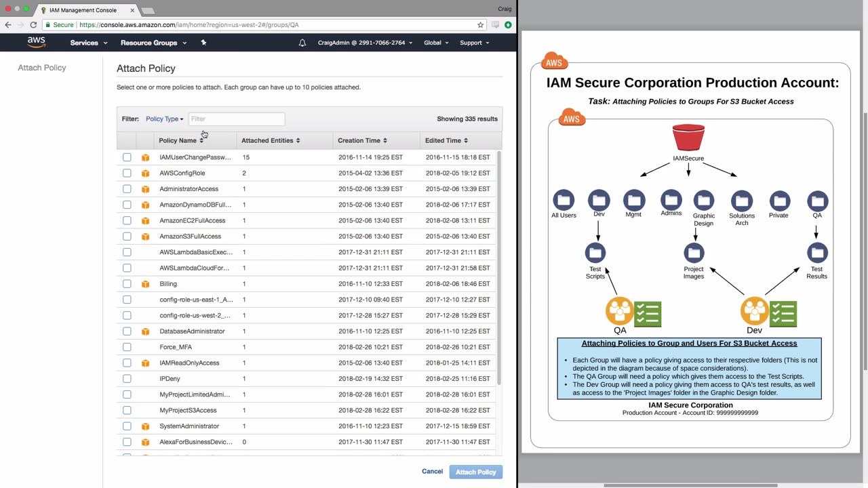
Task: Click the 'Showing 335 results' text
Action: tap(467, 119)
